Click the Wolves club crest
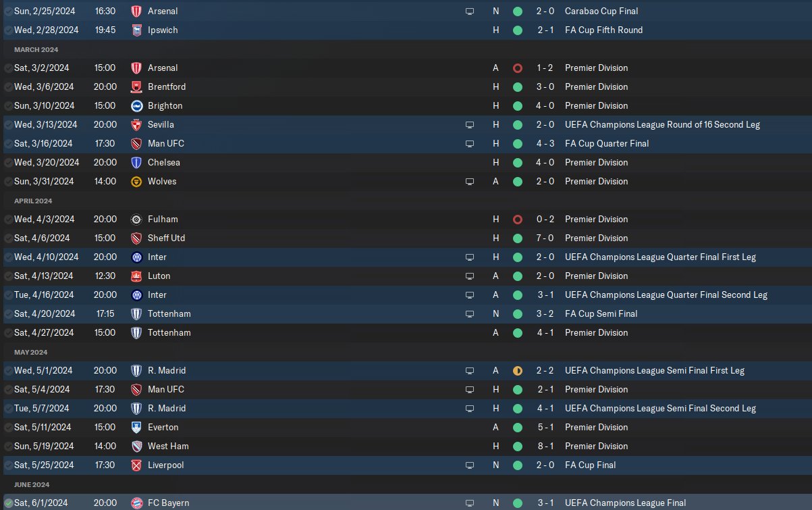 (136, 181)
